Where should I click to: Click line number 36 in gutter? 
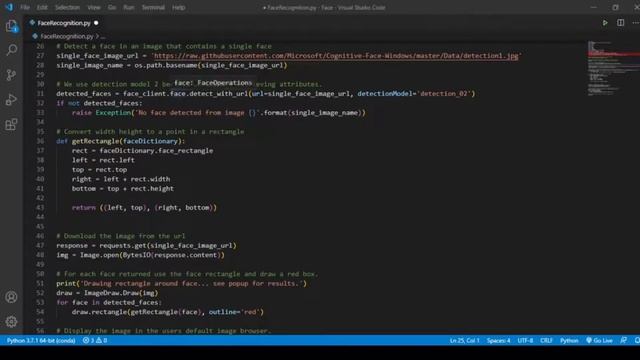[40, 141]
